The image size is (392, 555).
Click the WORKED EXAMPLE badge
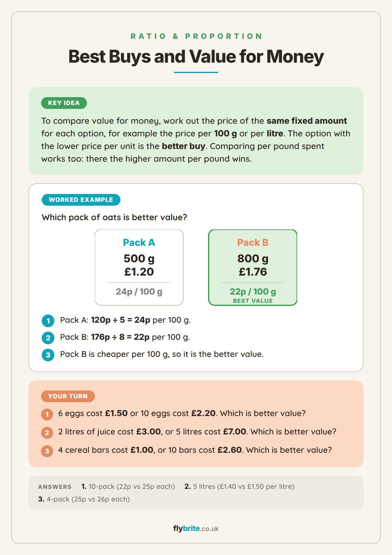pos(81,200)
